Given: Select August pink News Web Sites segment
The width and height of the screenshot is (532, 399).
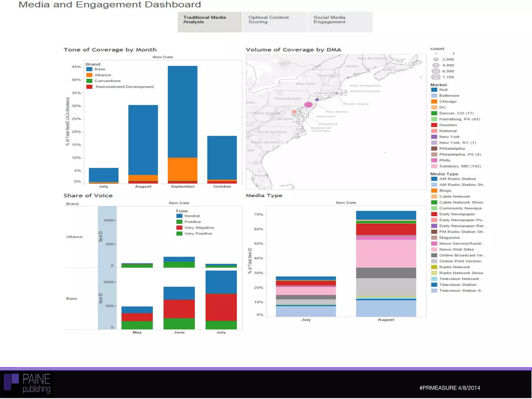Looking at the screenshot, I should pos(386,254).
